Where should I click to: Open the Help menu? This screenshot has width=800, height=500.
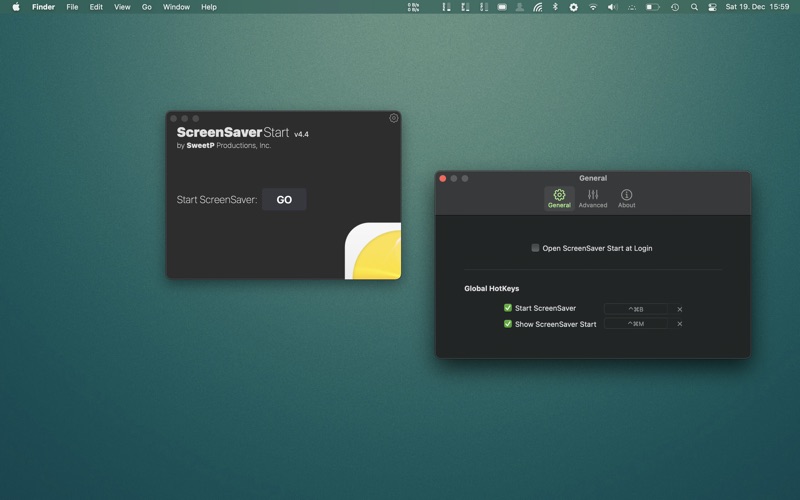(x=209, y=7)
